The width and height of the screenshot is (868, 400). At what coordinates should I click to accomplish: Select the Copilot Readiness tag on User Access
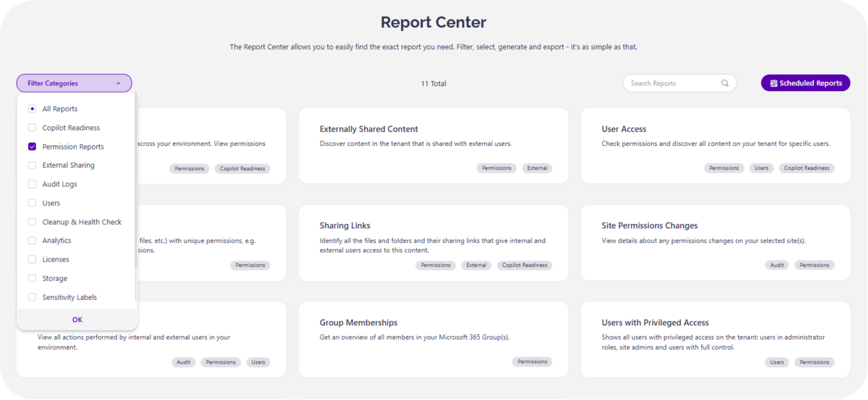click(x=806, y=167)
